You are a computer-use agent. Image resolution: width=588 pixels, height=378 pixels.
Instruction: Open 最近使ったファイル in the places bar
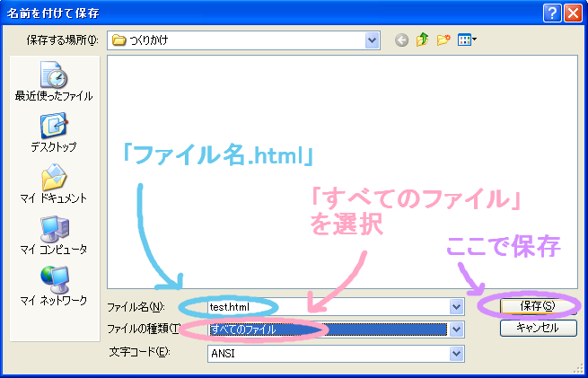click(54, 82)
